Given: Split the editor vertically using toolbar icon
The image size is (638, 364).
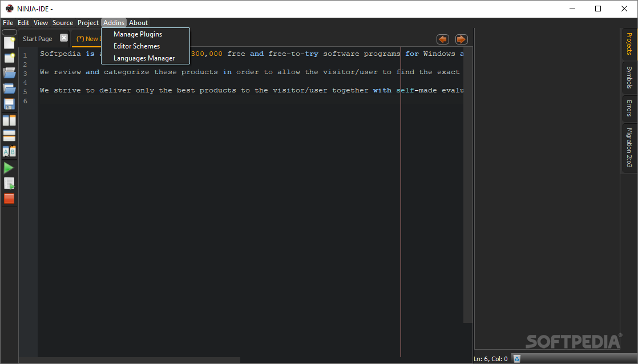Looking at the screenshot, I should tap(9, 120).
